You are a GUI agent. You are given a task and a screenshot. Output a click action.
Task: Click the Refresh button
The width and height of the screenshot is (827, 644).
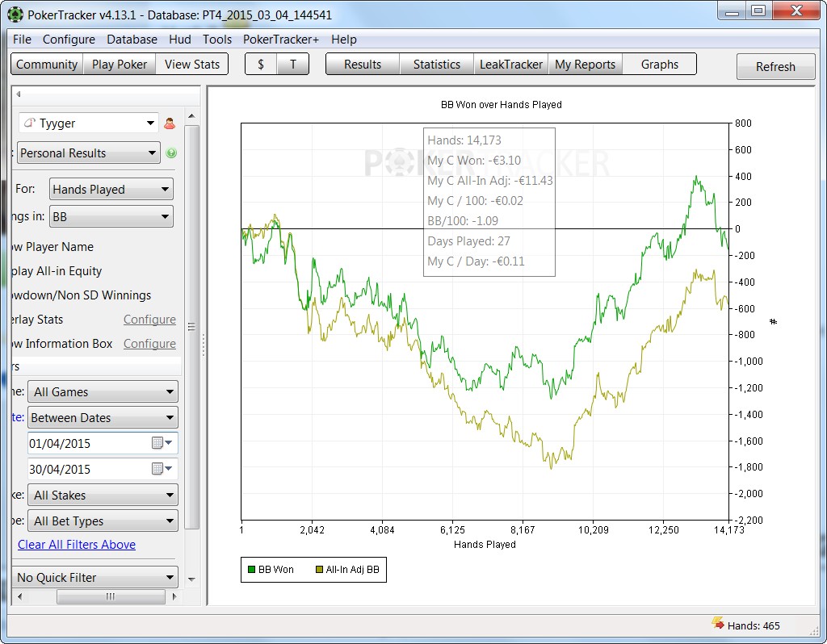click(x=776, y=67)
